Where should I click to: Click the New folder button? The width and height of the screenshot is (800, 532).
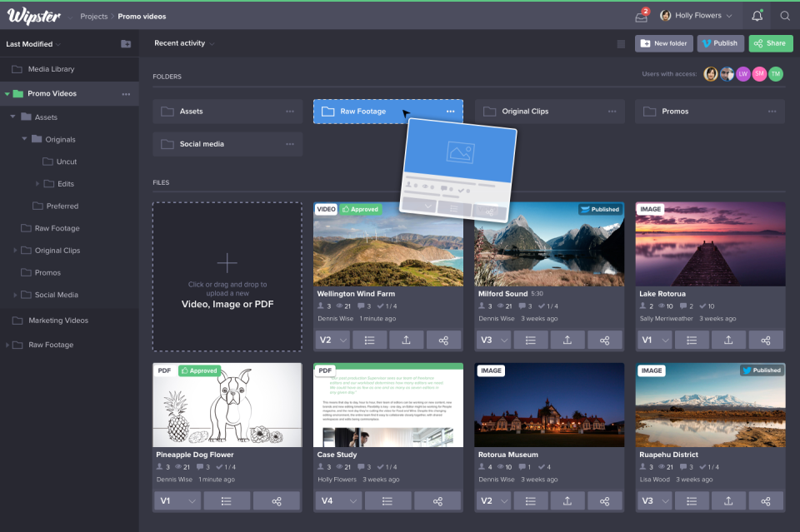(x=663, y=42)
